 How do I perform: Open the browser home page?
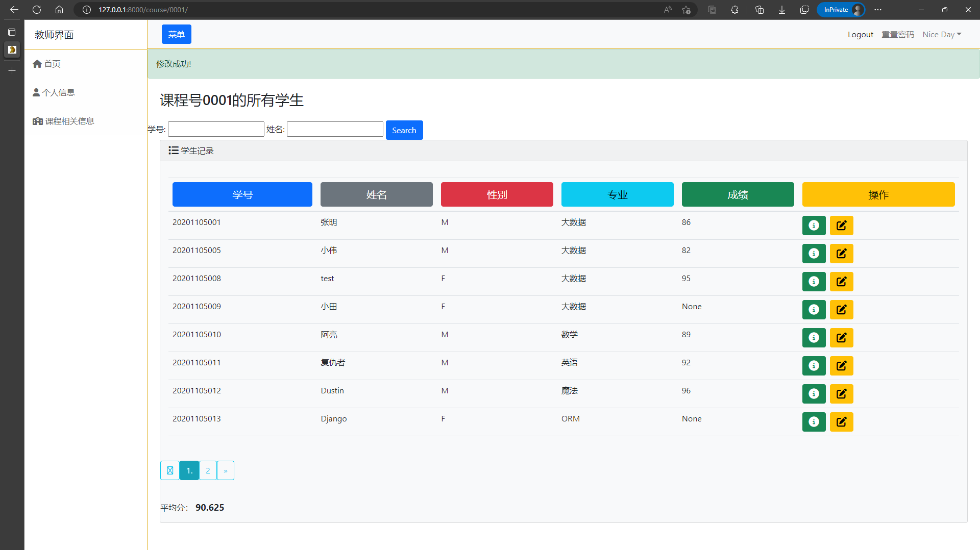[x=59, y=10]
